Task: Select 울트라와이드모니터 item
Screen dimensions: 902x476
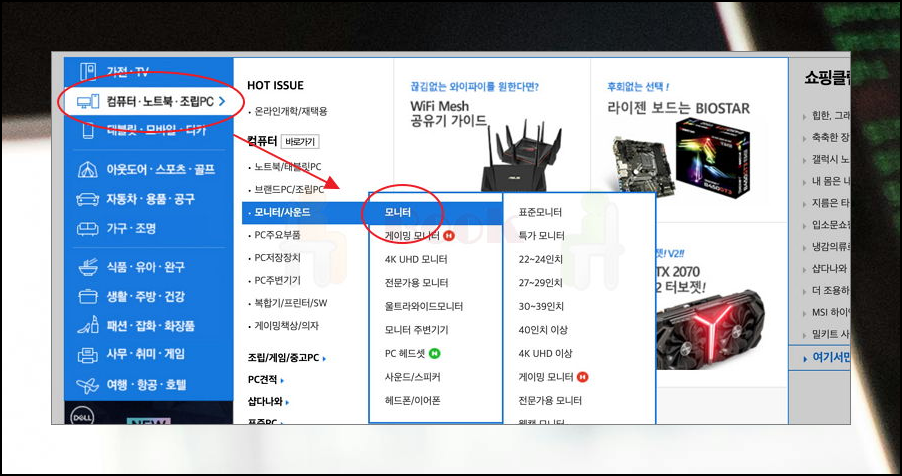Action: click(x=424, y=306)
